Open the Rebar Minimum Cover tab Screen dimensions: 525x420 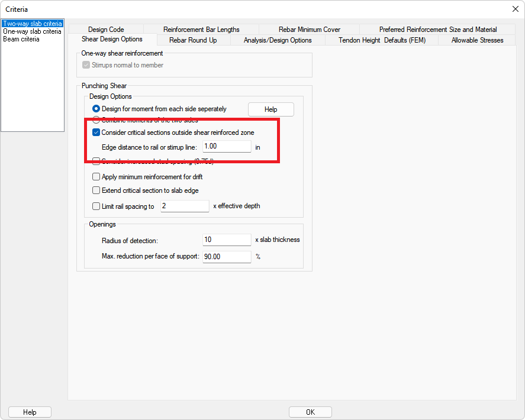[x=309, y=30]
